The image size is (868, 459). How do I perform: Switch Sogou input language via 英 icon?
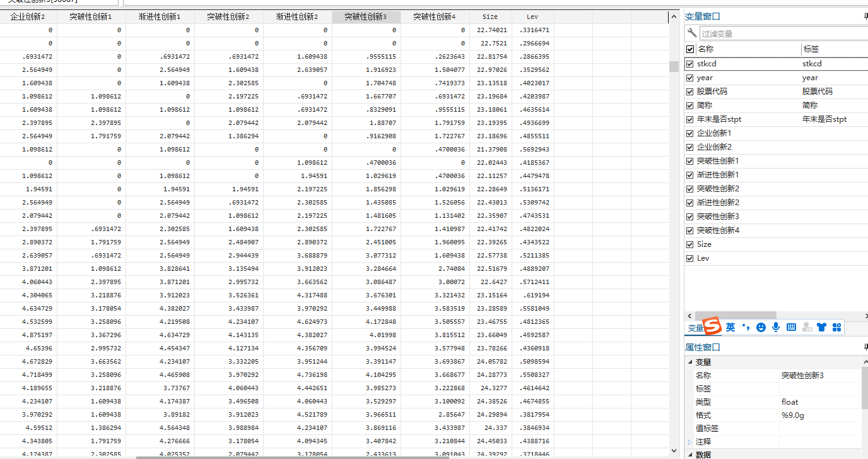point(730,327)
